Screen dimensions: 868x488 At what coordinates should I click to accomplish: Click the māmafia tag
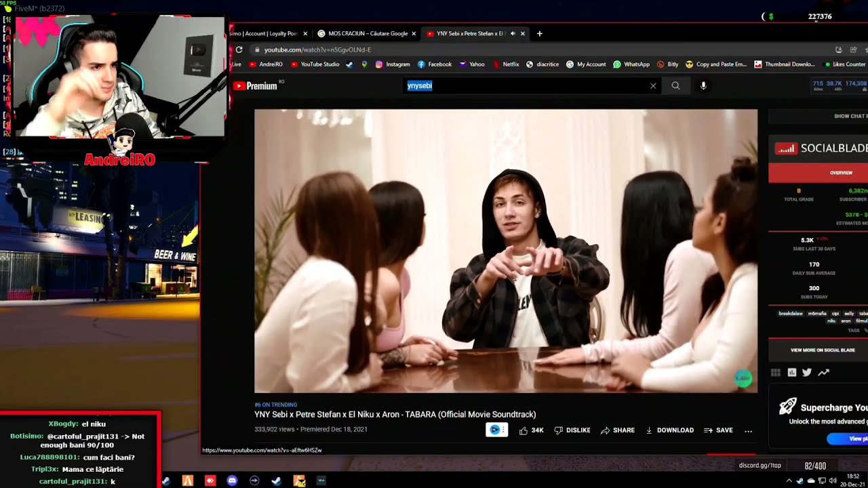(x=817, y=314)
